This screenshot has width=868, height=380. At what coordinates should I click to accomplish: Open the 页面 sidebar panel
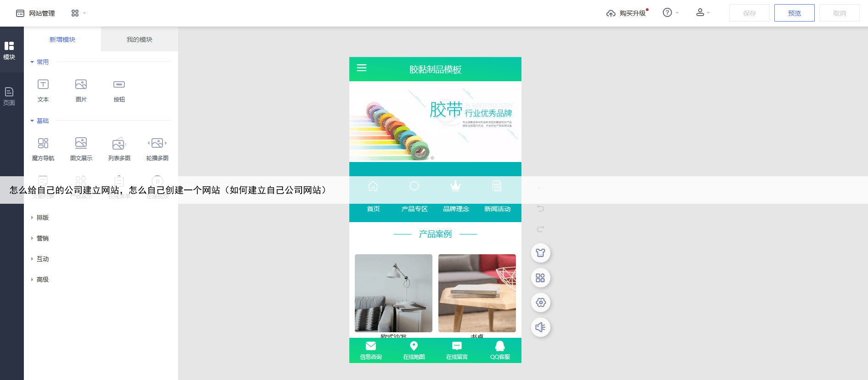(9, 96)
